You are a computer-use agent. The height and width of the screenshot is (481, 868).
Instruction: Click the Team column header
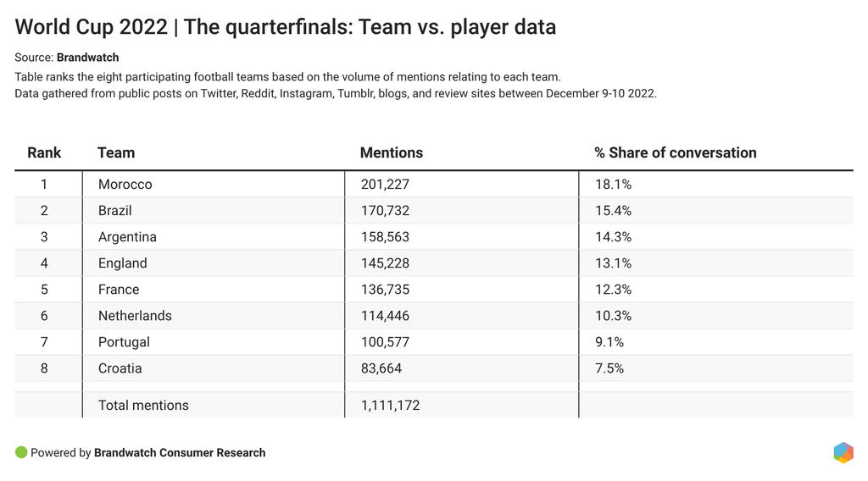tap(116, 153)
